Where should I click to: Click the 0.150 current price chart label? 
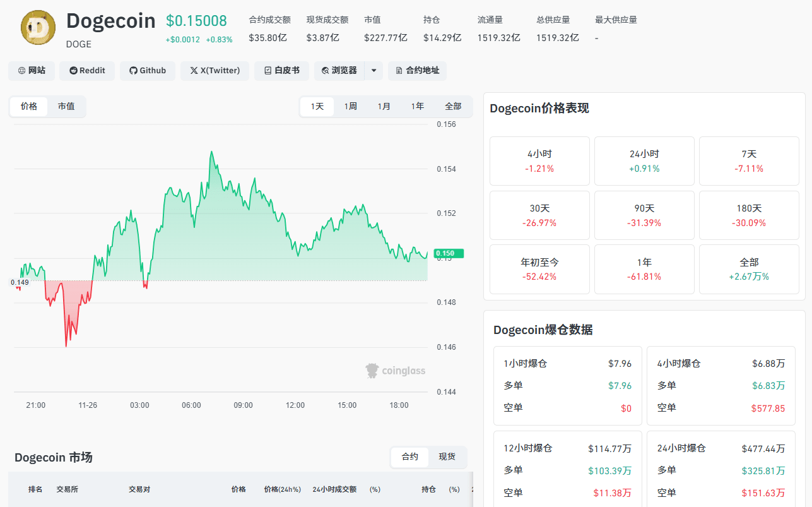449,253
